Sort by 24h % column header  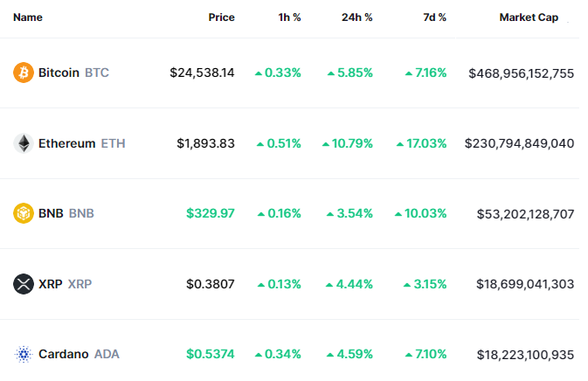(357, 17)
